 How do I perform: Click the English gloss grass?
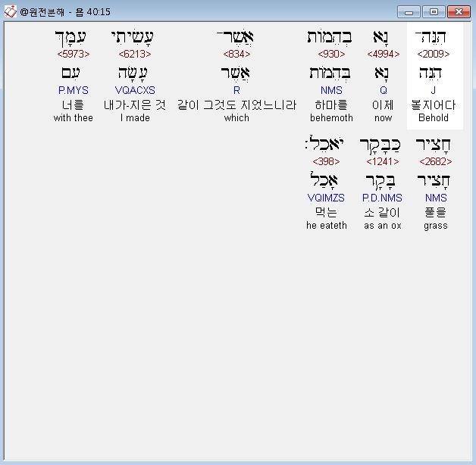pos(436,226)
